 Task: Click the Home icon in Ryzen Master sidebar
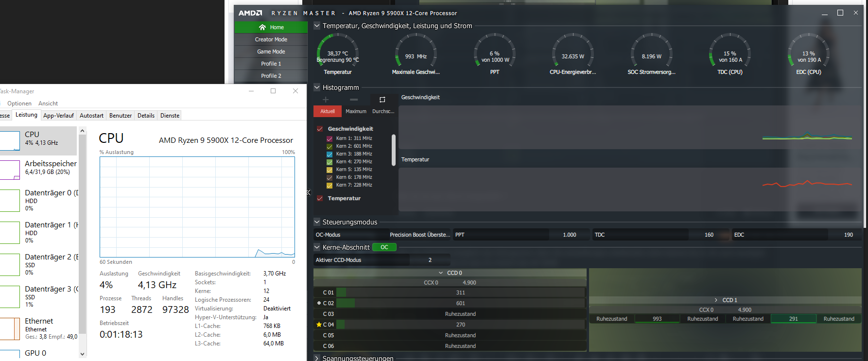coord(262,27)
